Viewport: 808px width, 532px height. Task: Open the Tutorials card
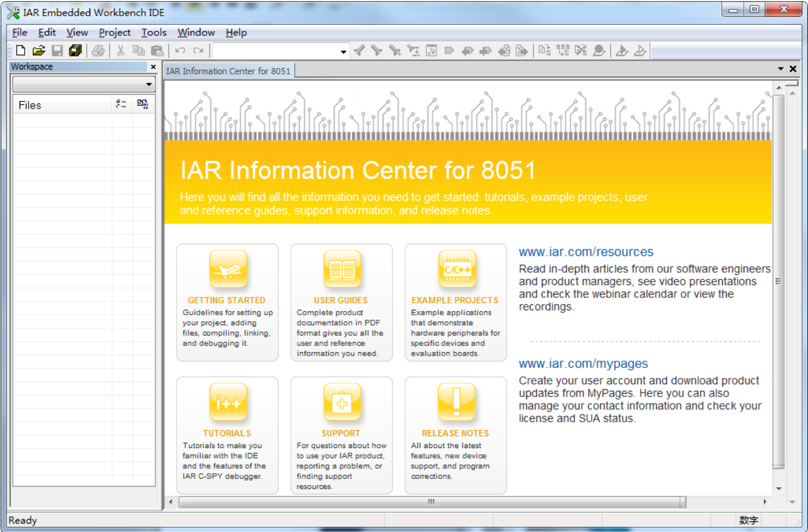[227, 436]
